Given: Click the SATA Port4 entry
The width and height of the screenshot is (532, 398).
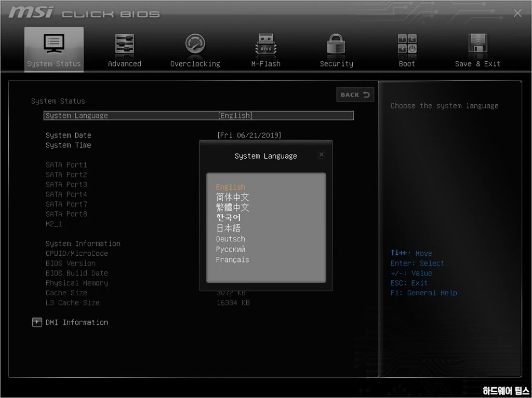Looking at the screenshot, I should click(66, 194).
